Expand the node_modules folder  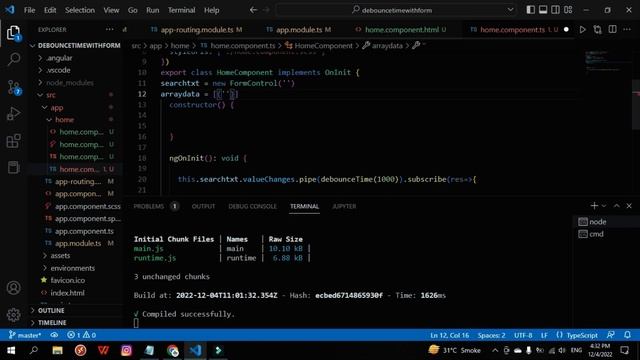pos(69,83)
